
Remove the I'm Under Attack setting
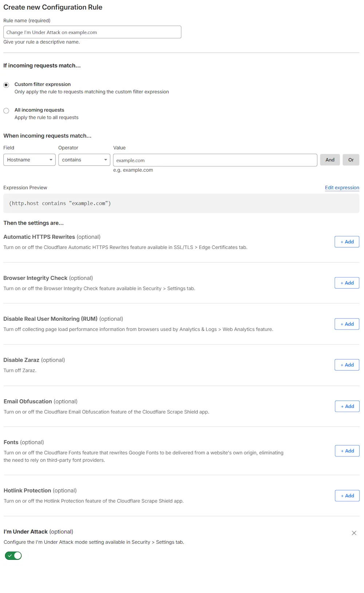point(354,532)
